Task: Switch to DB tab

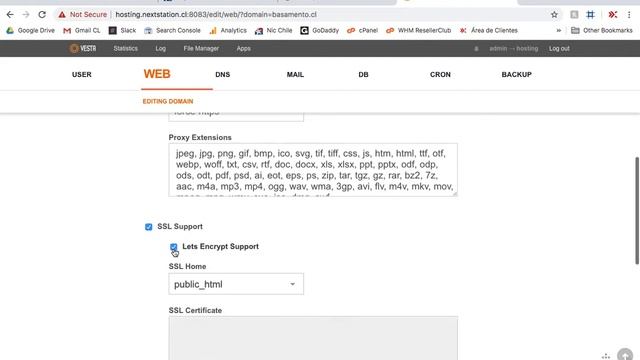Action: click(363, 75)
